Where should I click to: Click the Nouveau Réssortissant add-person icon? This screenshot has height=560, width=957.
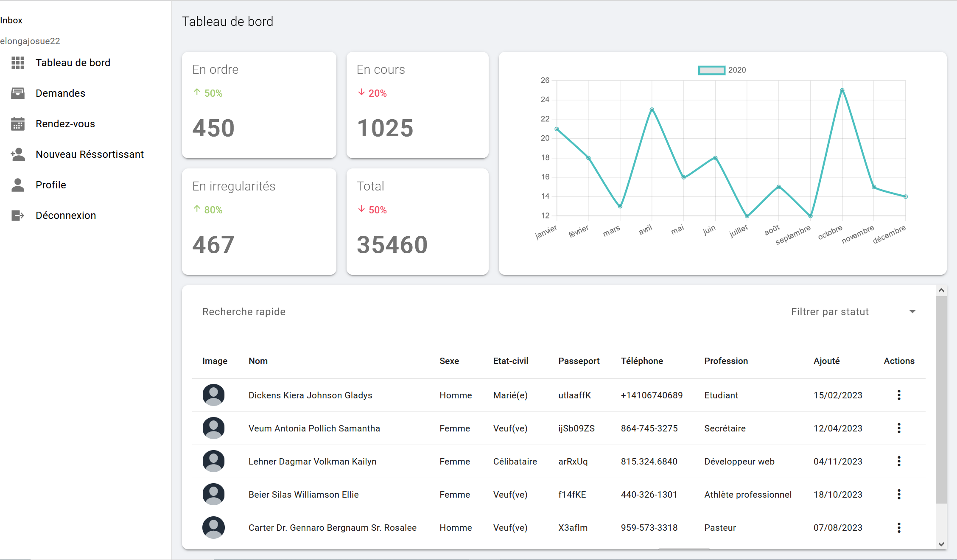[18, 154]
